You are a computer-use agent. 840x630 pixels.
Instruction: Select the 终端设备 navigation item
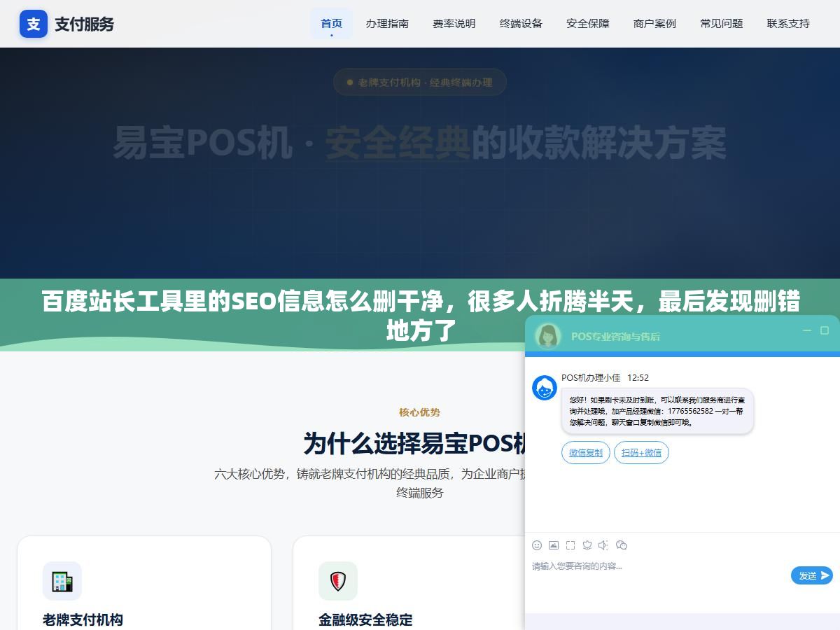521,23
